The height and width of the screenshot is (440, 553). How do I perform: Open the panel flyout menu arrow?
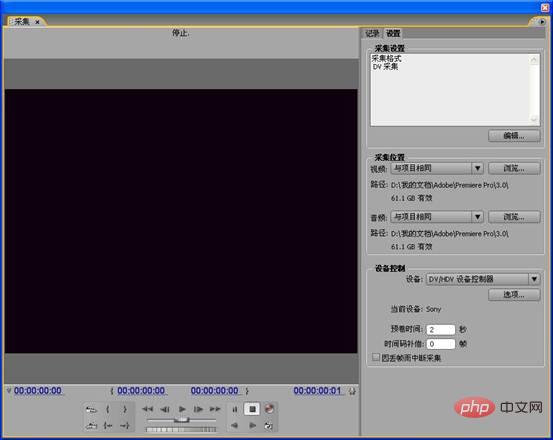tap(542, 22)
